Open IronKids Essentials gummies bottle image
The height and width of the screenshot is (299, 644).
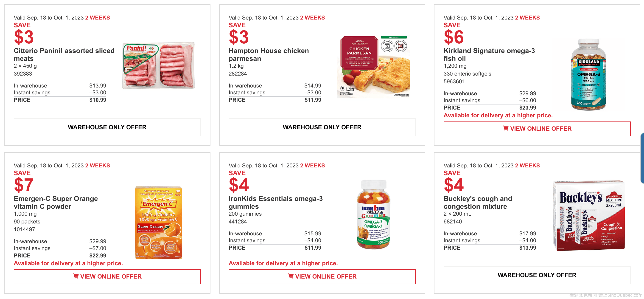point(373,214)
